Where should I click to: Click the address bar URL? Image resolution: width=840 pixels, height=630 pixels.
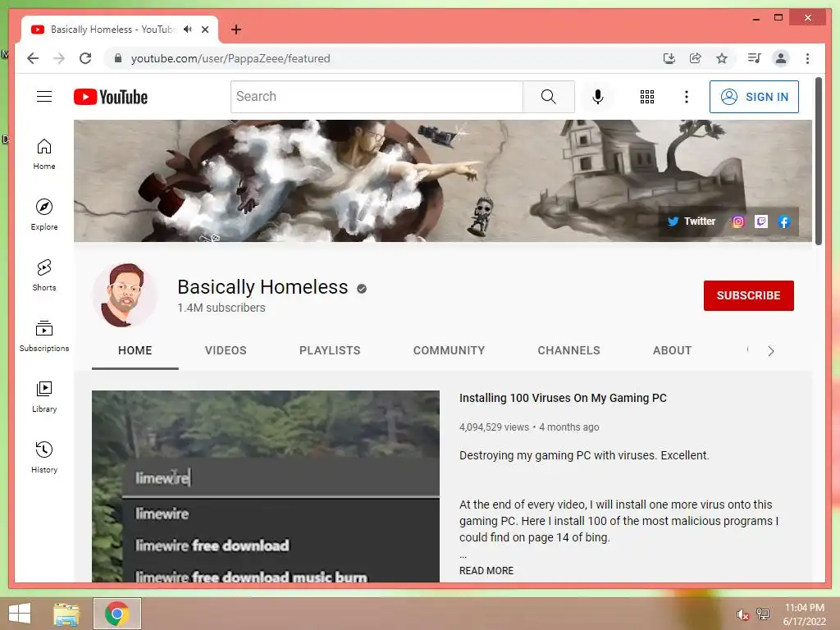tap(231, 58)
